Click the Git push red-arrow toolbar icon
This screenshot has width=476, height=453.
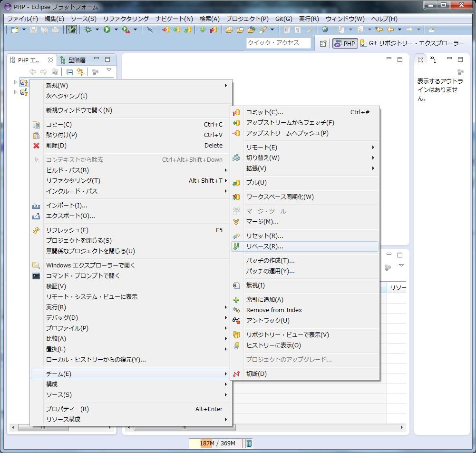165,30
